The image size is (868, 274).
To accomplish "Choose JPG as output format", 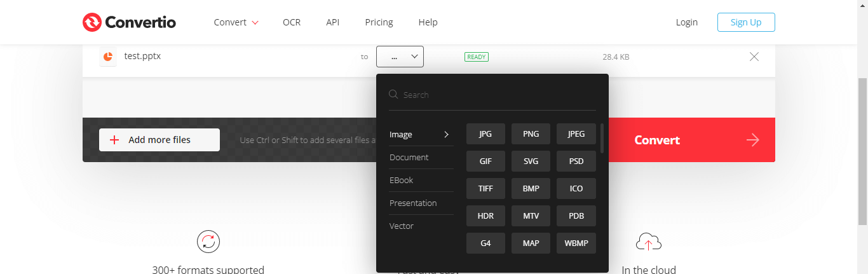I will pos(485,134).
